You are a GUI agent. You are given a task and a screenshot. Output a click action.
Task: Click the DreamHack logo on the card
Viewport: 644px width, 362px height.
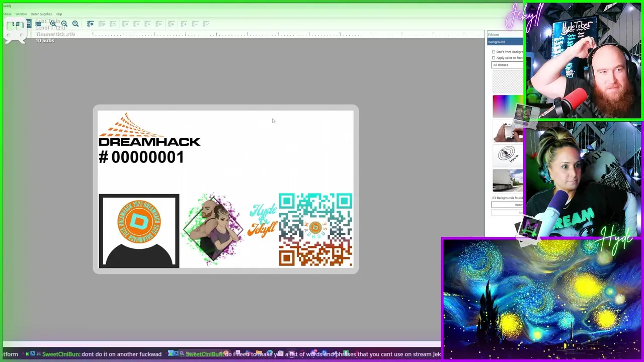coord(149,130)
